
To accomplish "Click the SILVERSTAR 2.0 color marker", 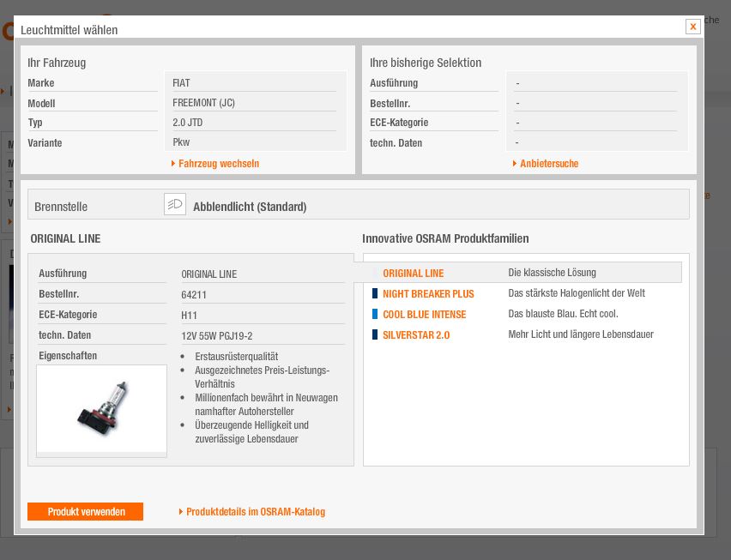I will (x=375, y=334).
